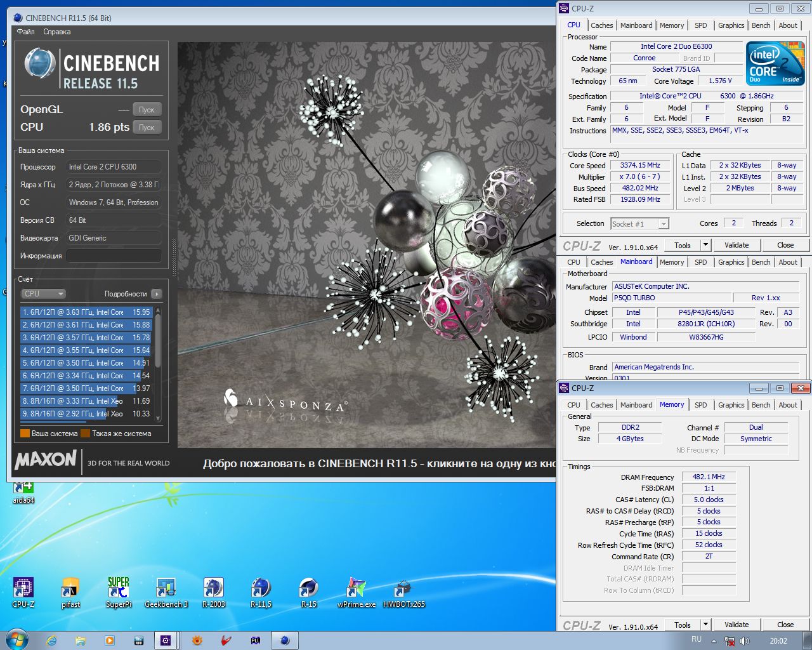The image size is (812, 650).
Task: Click the DRAM Frequency value 482.1 MHz
Action: (709, 477)
